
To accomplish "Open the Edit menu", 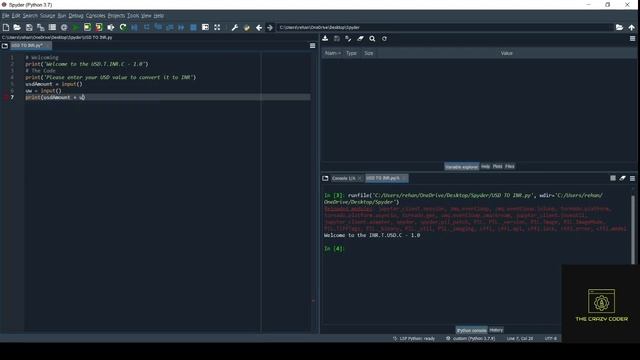I will pyautogui.click(x=16, y=16).
